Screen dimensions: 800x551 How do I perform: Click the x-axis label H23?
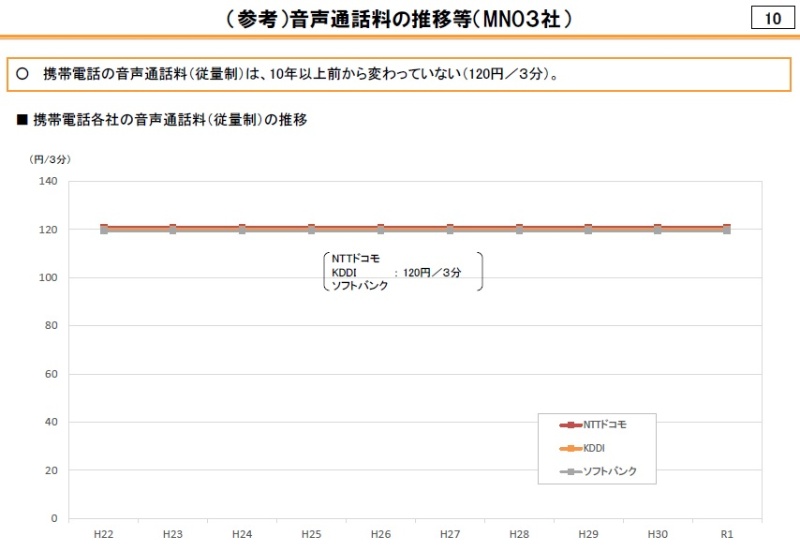[x=172, y=534]
